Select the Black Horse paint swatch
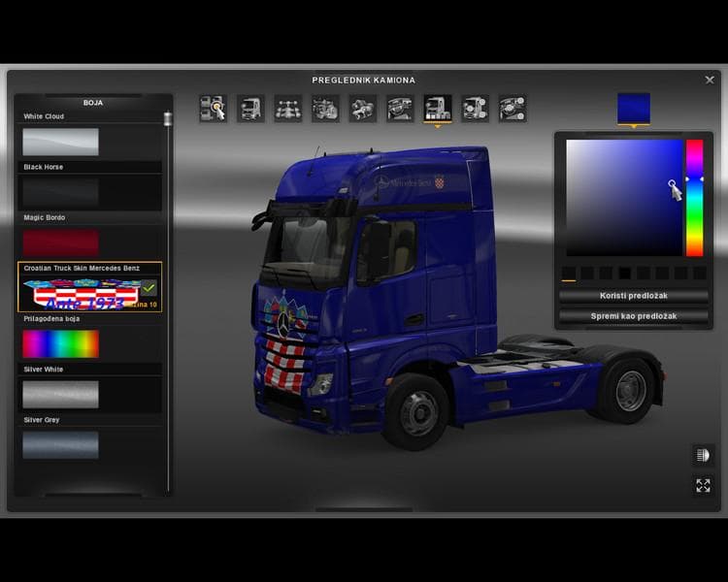728x582 pixels. pos(61,192)
